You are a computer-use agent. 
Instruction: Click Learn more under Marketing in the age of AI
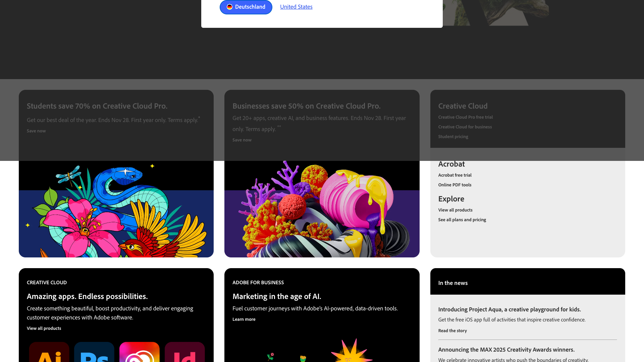(244, 319)
